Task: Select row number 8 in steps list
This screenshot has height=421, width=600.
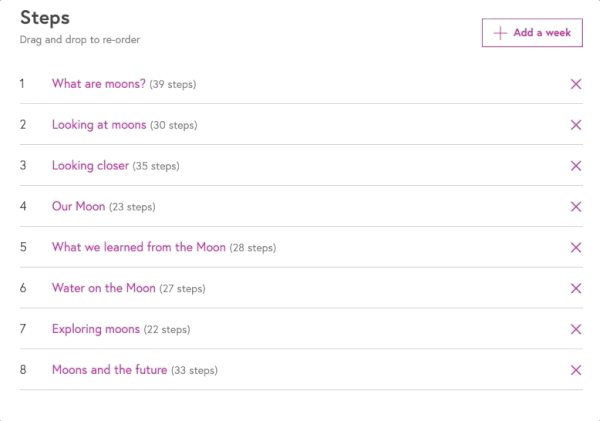Action: [22, 370]
